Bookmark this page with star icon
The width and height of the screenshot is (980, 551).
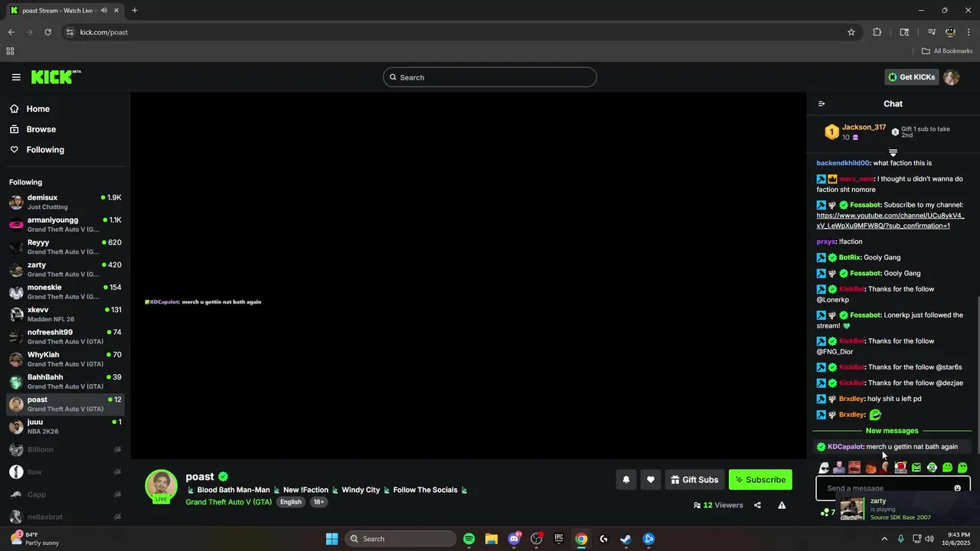point(851,32)
